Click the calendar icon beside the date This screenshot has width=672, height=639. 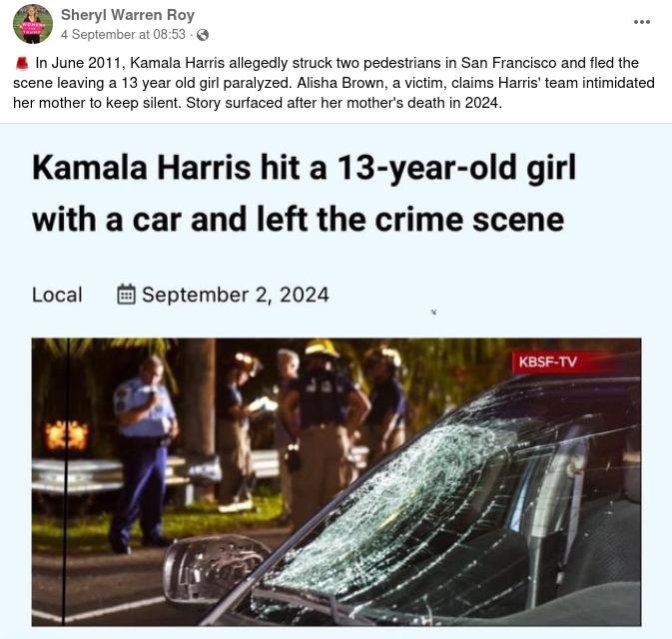pos(126,295)
